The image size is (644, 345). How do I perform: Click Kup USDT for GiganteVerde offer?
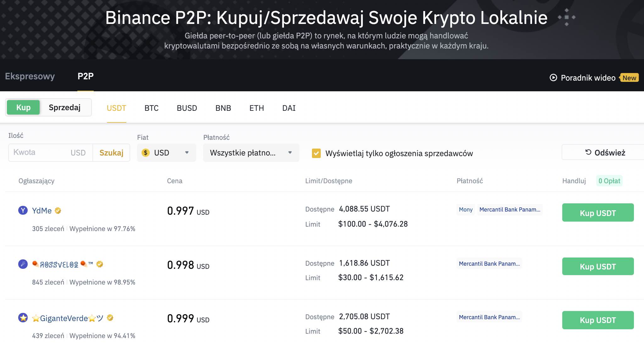pos(598,320)
